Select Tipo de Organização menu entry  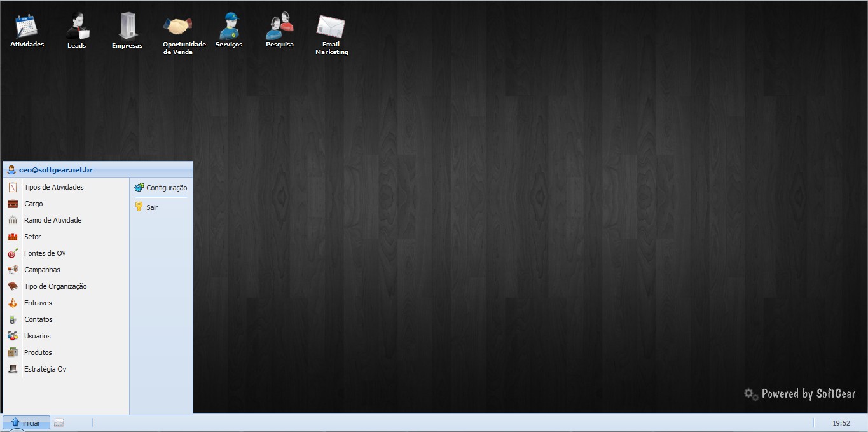click(66, 286)
